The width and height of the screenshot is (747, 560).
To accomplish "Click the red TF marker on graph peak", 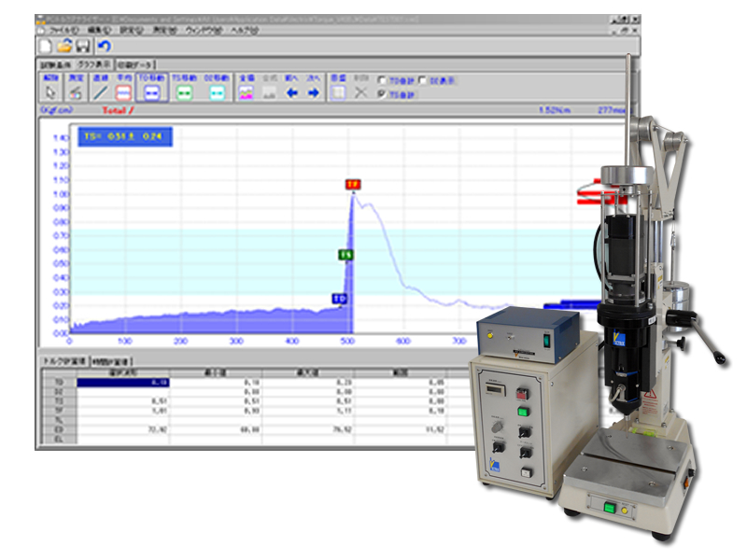I will click(352, 185).
